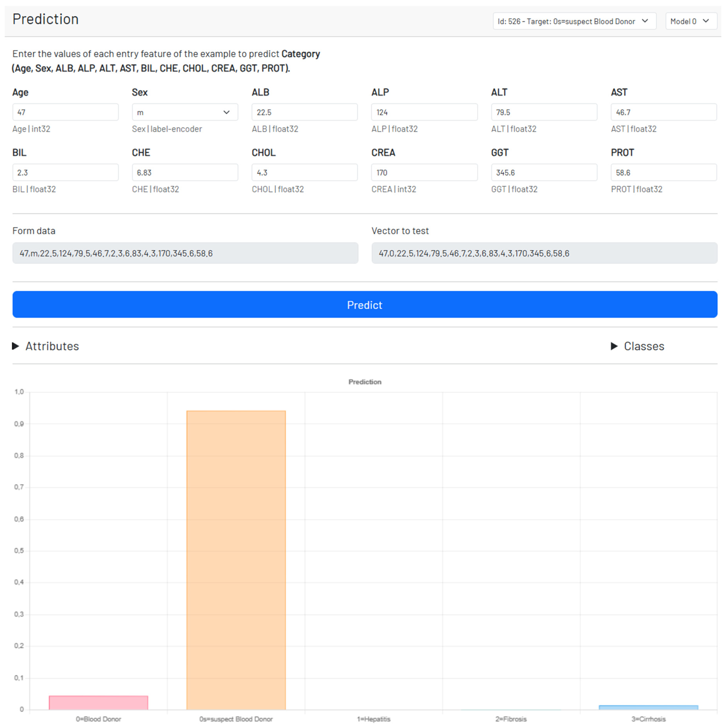Click the pink Blood Donor bar
This screenshot has height=728, width=723.
coord(98,702)
